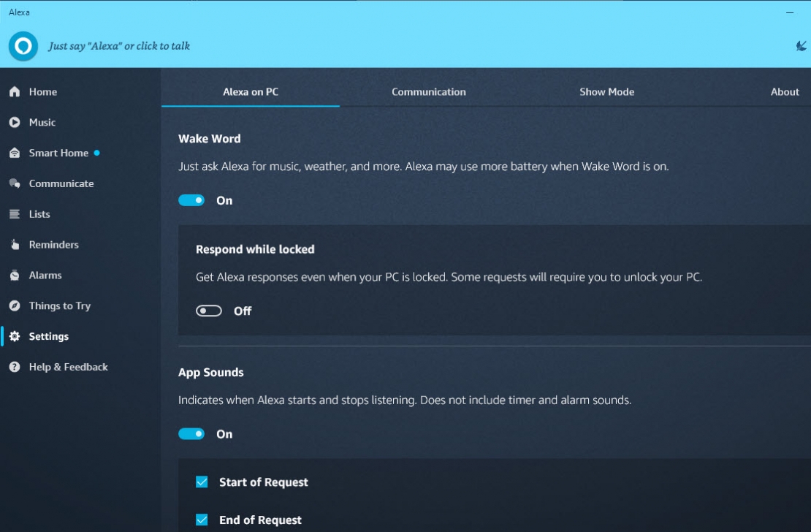811x532 pixels.
Task: Turn off the Wake Word toggle
Action: point(191,199)
